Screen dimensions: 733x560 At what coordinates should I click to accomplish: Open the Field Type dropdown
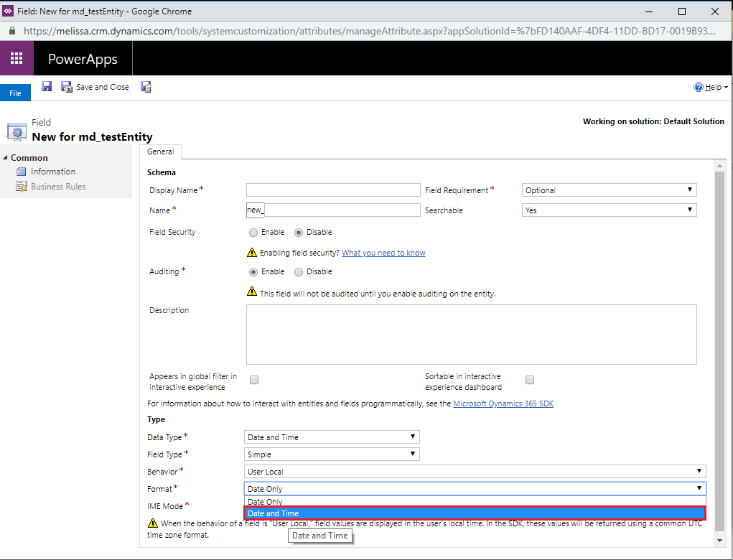pos(332,454)
